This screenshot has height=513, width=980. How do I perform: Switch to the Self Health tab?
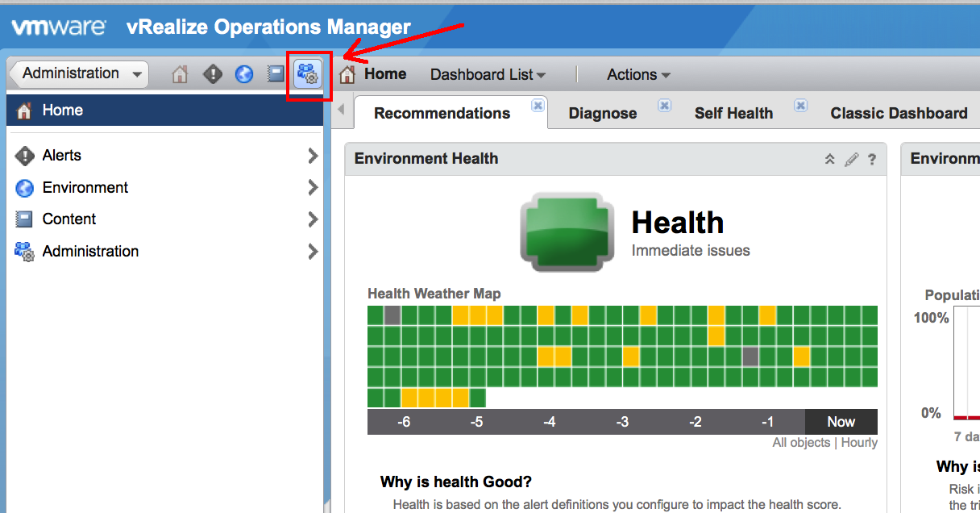click(733, 114)
